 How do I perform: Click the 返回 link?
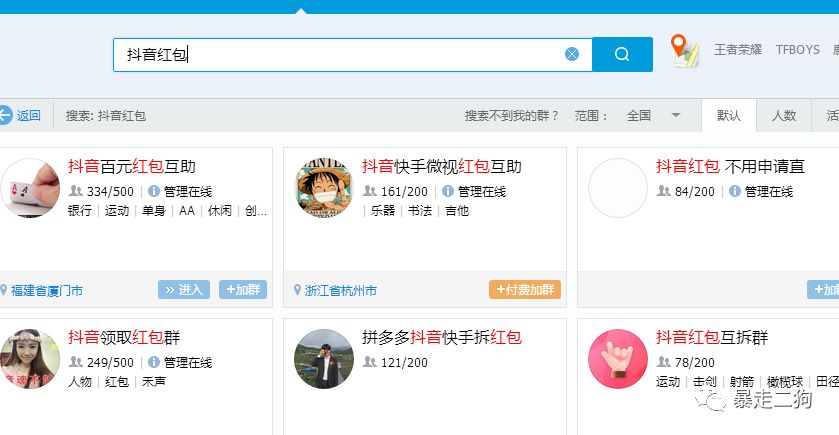pyautogui.click(x=28, y=116)
